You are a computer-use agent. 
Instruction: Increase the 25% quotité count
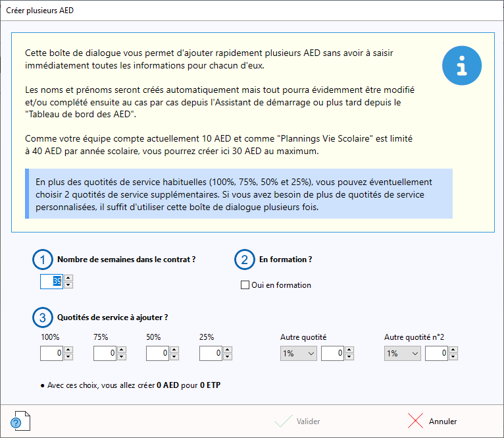(x=227, y=350)
